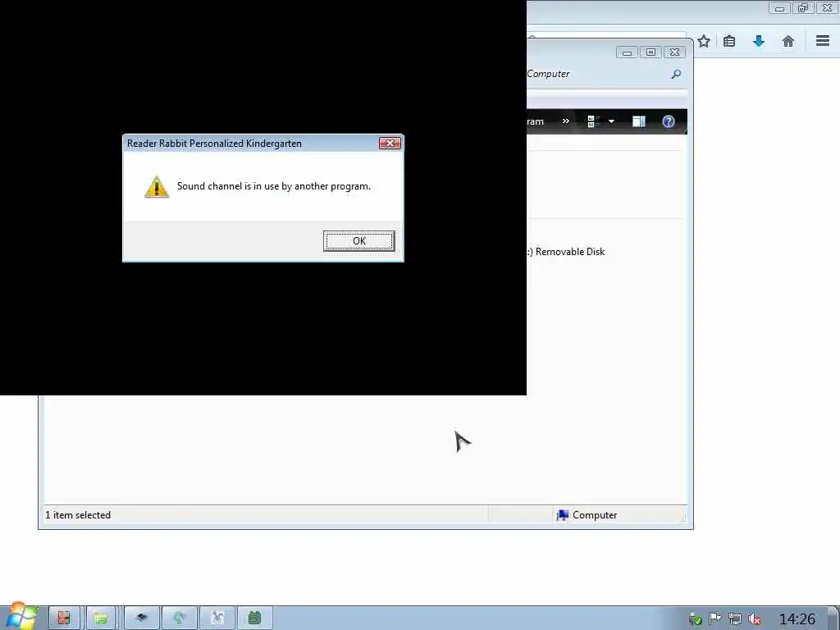Close the Explorer Computer window
Viewport: 840px width, 630px height.
pos(674,52)
